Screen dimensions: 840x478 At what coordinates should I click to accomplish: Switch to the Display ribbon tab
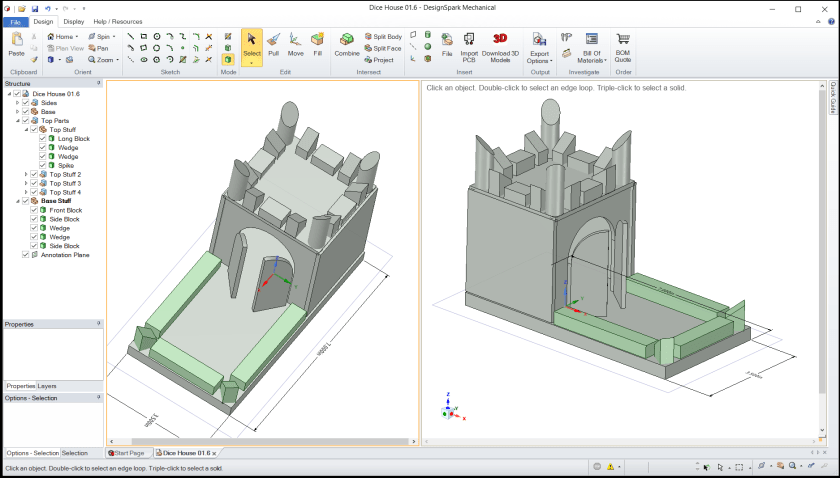tap(73, 21)
